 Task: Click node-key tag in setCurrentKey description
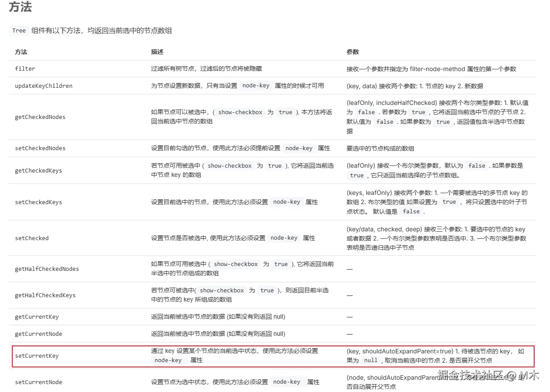(168, 360)
